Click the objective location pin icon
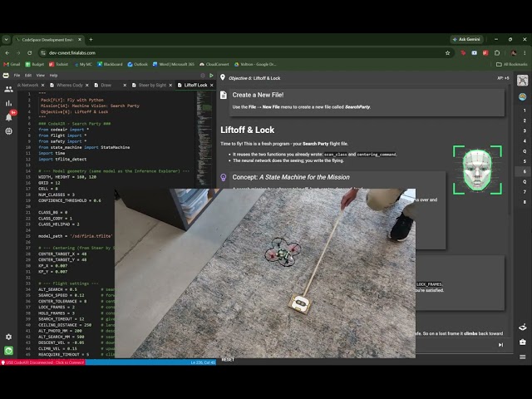Screen dimensions: 532x399 click(x=223, y=77)
